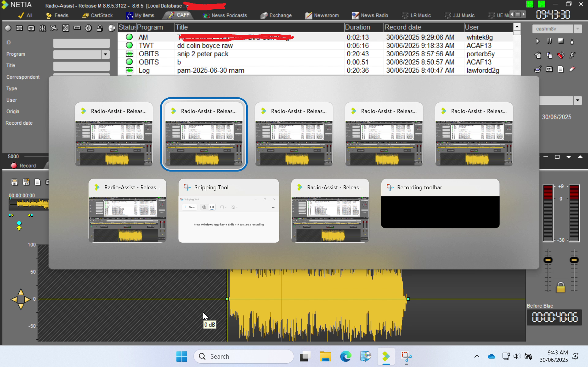The height and width of the screenshot is (367, 588).
Task: Select the Snipping Tool window thumbnail
Action: point(228,211)
